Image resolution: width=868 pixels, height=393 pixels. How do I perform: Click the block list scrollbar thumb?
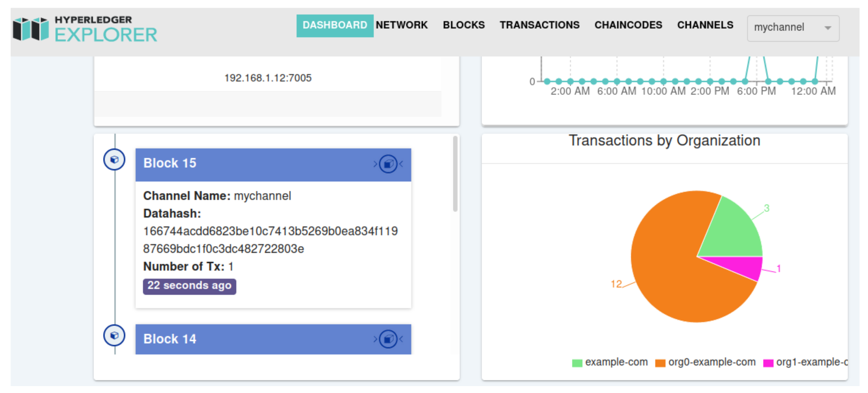[x=455, y=174]
